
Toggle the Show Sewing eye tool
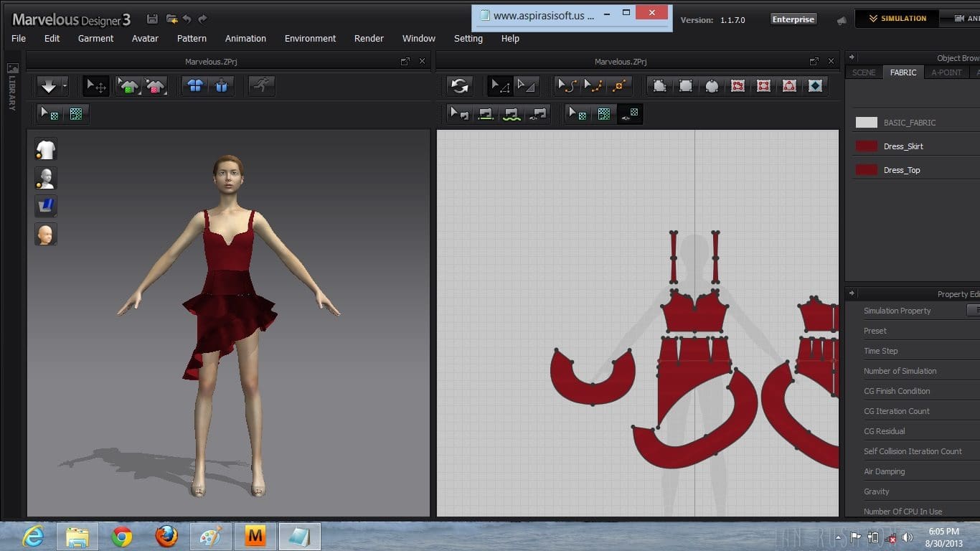[537, 113]
